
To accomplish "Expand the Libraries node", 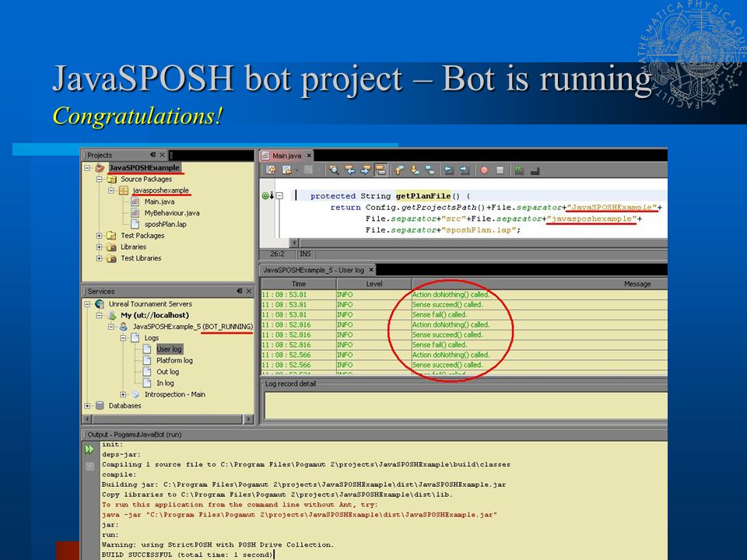I will coord(99,247).
